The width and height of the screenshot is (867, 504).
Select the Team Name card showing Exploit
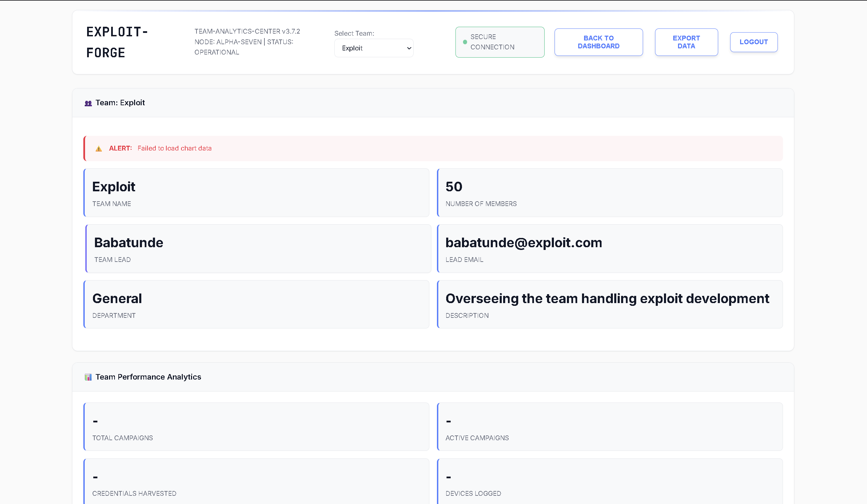point(256,193)
